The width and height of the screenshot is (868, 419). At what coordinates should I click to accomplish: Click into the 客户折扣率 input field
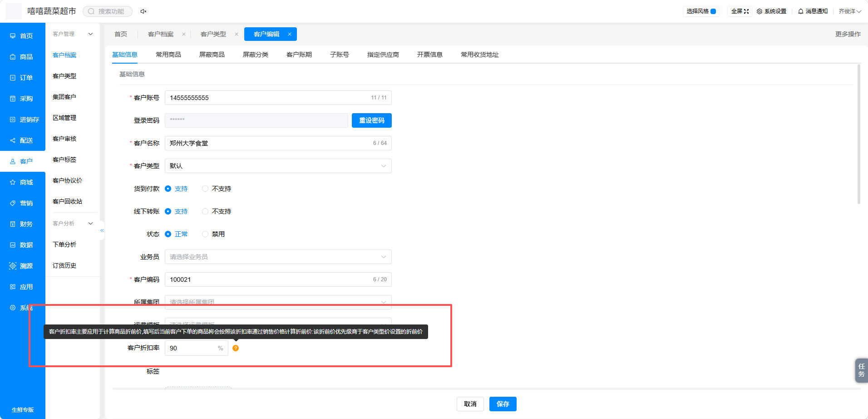(196, 348)
